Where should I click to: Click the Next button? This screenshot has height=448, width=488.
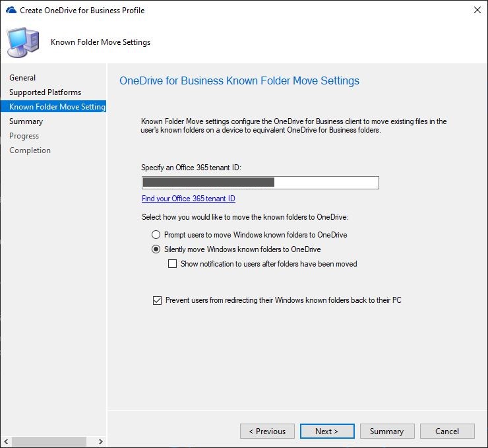click(327, 432)
